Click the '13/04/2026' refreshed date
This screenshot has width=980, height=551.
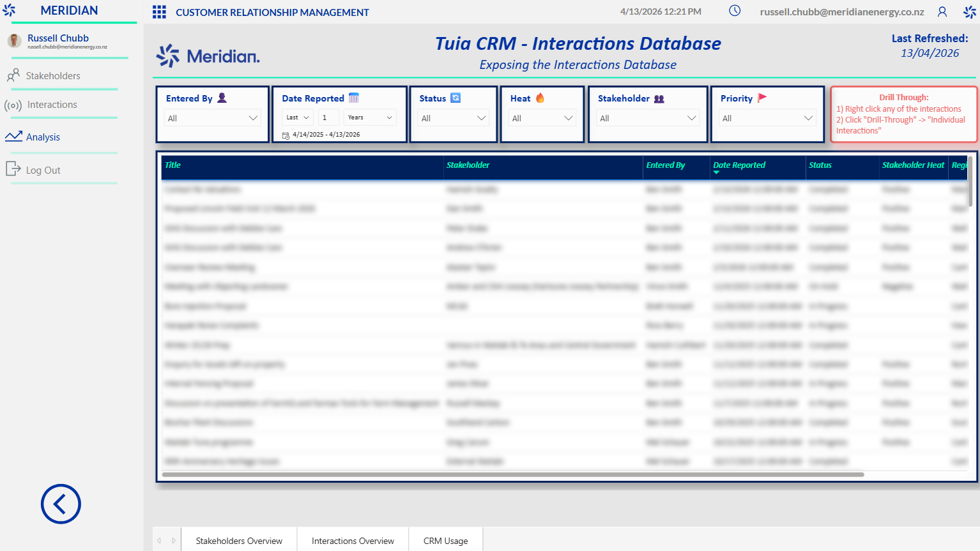930,53
